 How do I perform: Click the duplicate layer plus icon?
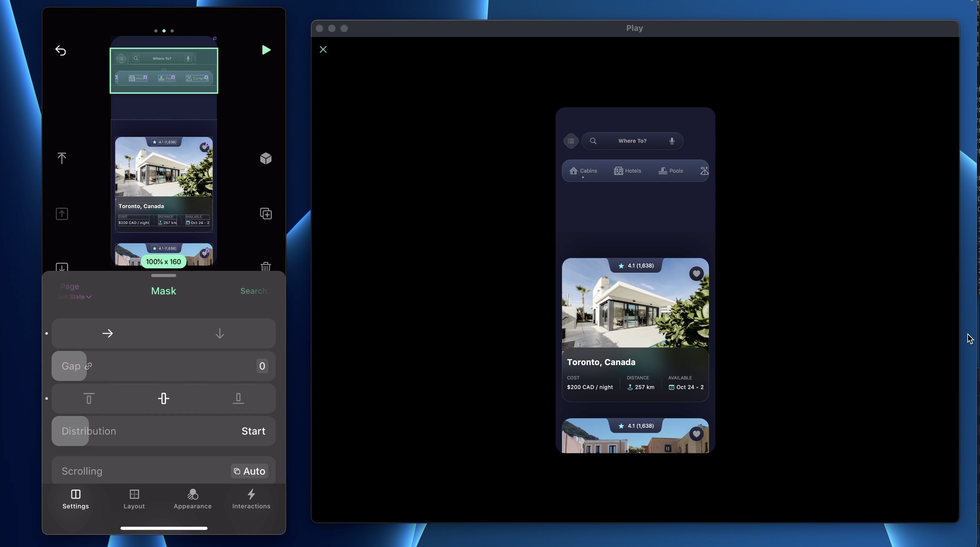coord(266,214)
